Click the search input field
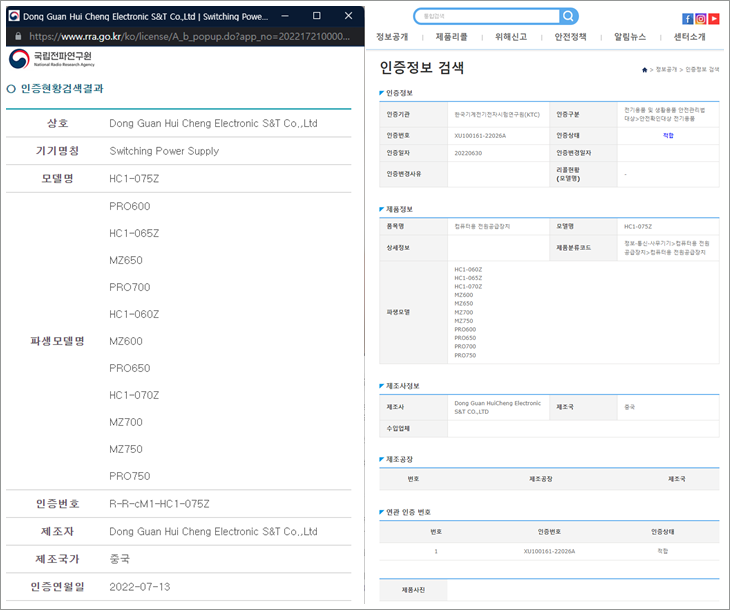The width and height of the screenshot is (730, 610). tap(487, 16)
